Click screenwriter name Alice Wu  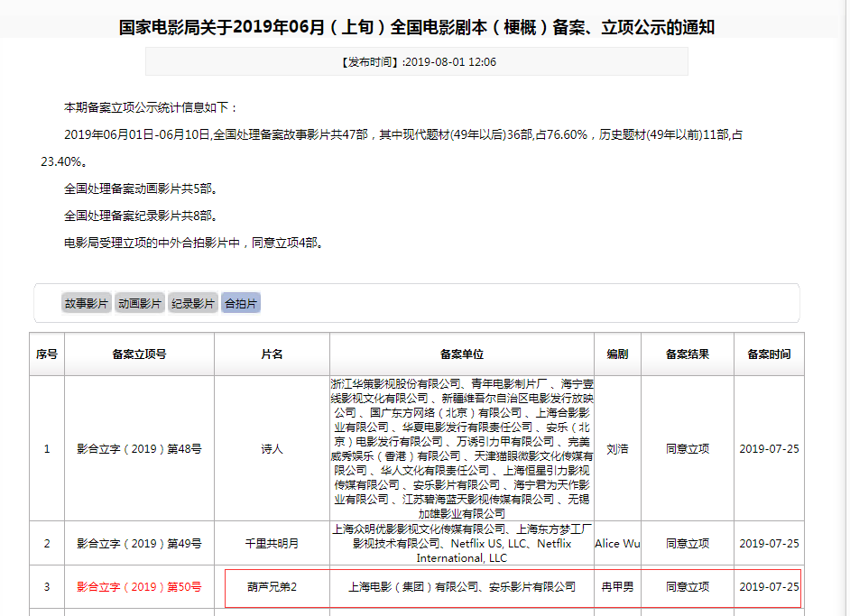(x=617, y=544)
